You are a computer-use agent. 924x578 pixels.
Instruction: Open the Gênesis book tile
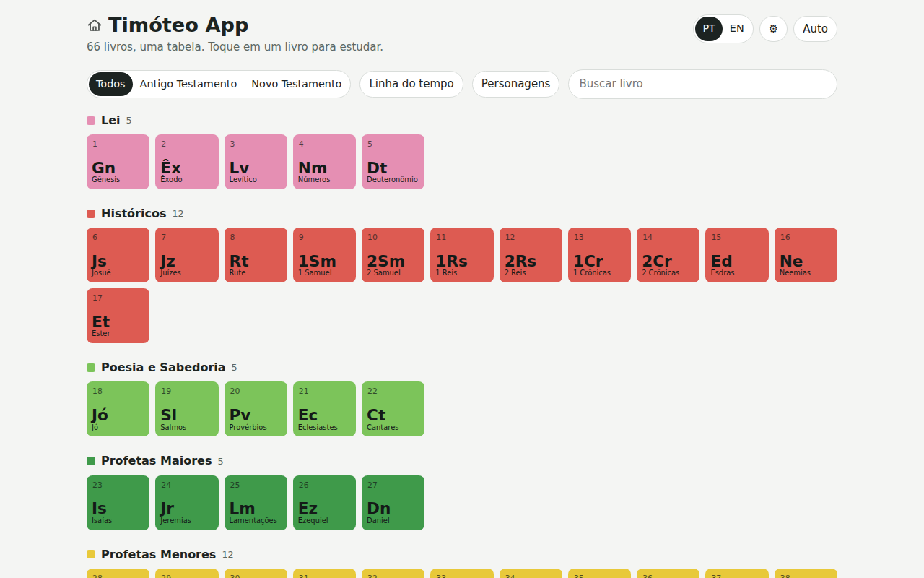point(118,162)
